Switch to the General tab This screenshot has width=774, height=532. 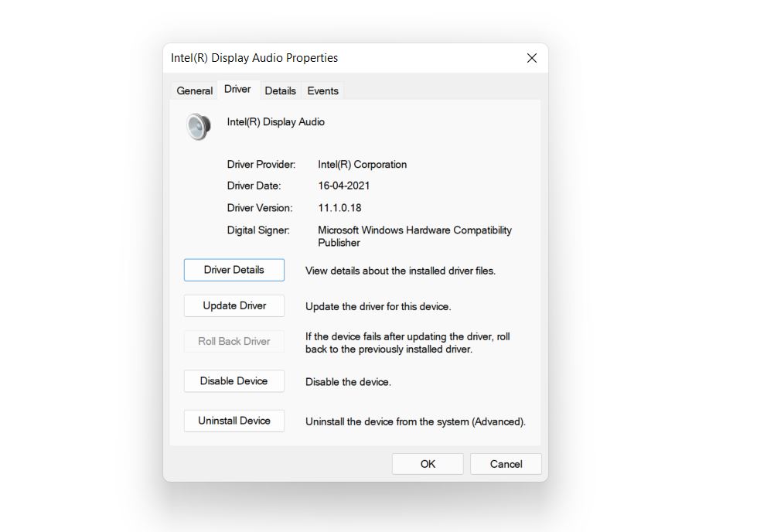[x=193, y=90]
